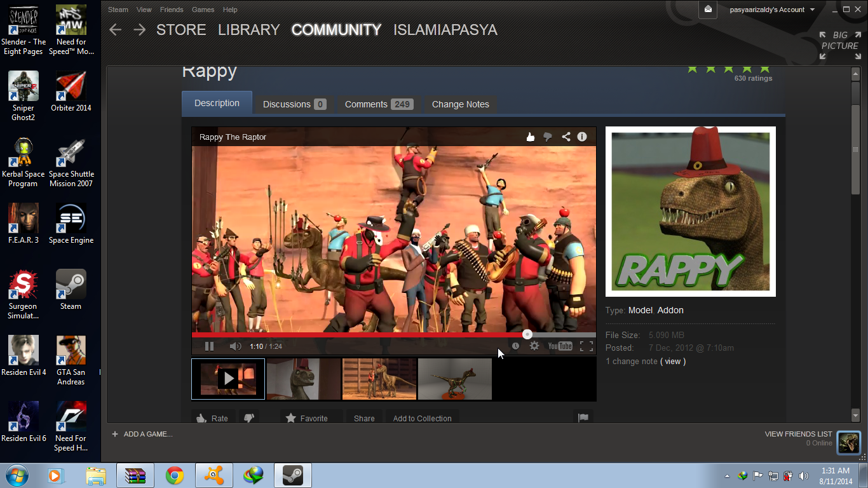The image size is (868, 488).
Task: Open the Friends menu
Action: pos(172,10)
